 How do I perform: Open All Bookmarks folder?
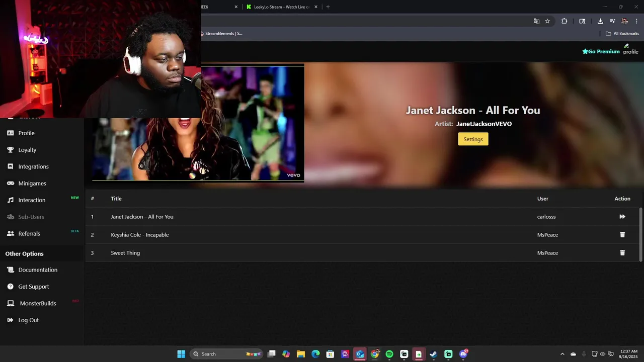[622, 34]
